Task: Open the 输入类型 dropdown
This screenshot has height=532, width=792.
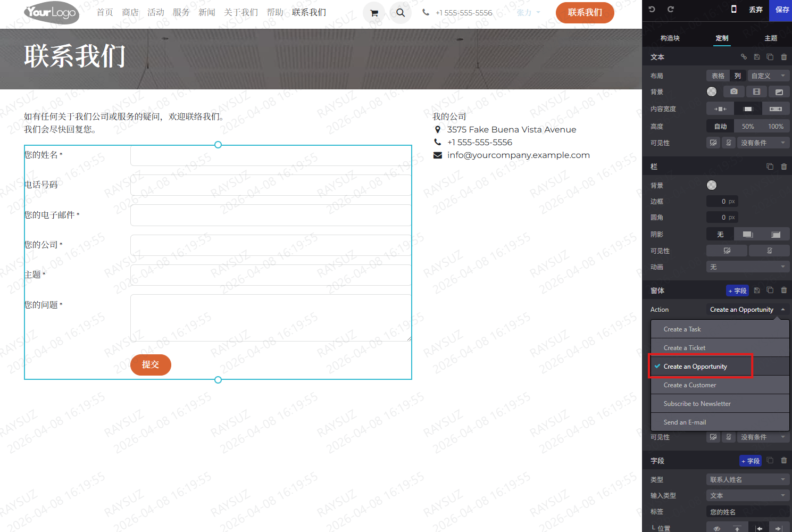Action: 748,496
